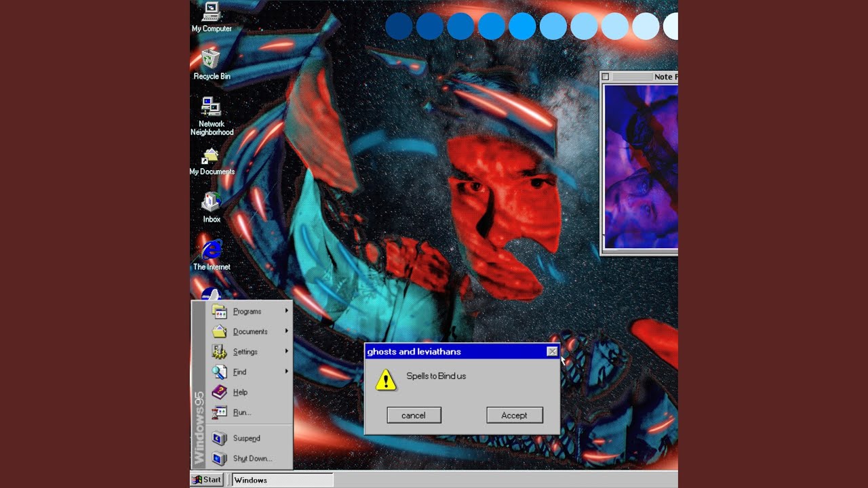
Task: Choose Shut Down... from the Start menu
Action: (x=249, y=458)
